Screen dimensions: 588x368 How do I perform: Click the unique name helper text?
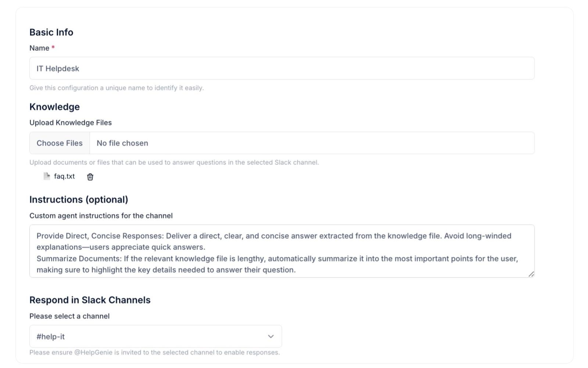pyautogui.click(x=116, y=88)
